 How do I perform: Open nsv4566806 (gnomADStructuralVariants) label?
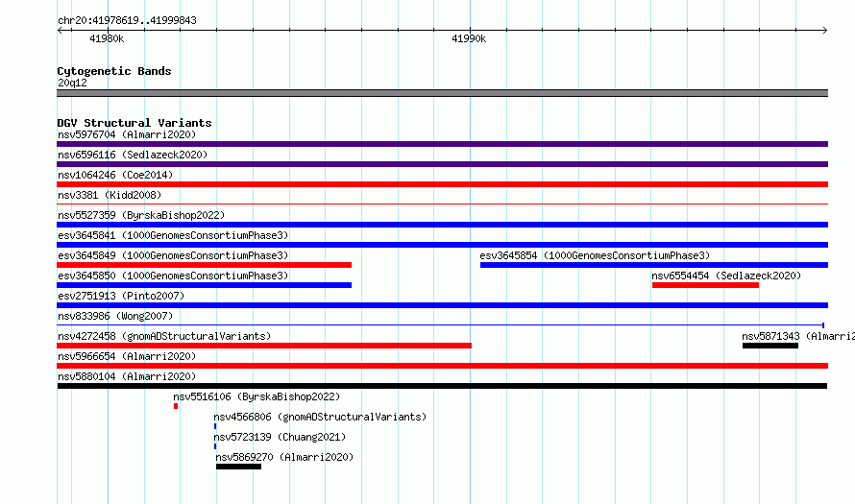click(x=320, y=417)
